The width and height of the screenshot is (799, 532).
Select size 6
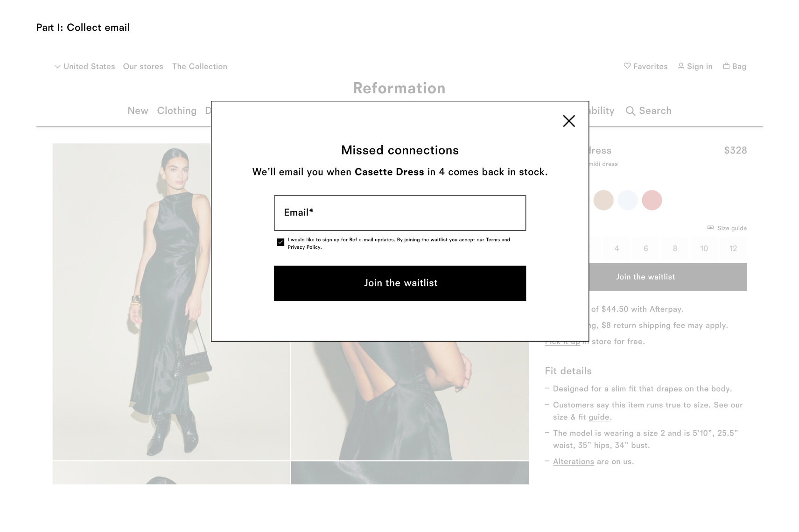[x=645, y=249]
